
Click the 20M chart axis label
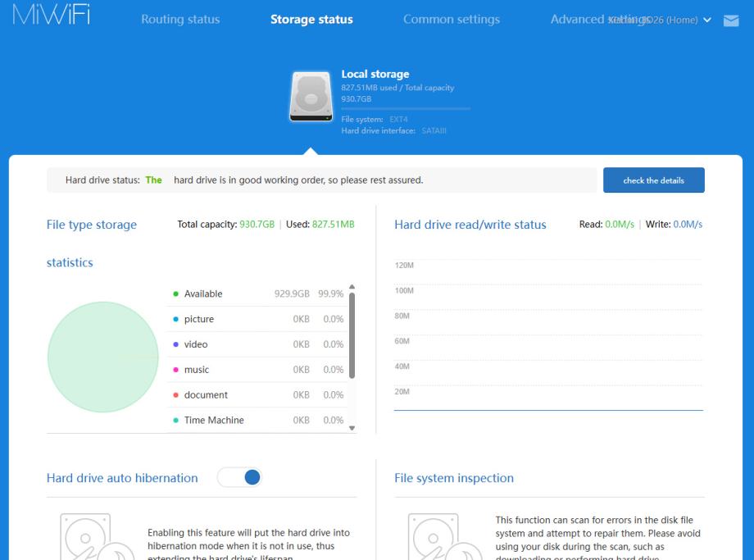[x=402, y=392]
